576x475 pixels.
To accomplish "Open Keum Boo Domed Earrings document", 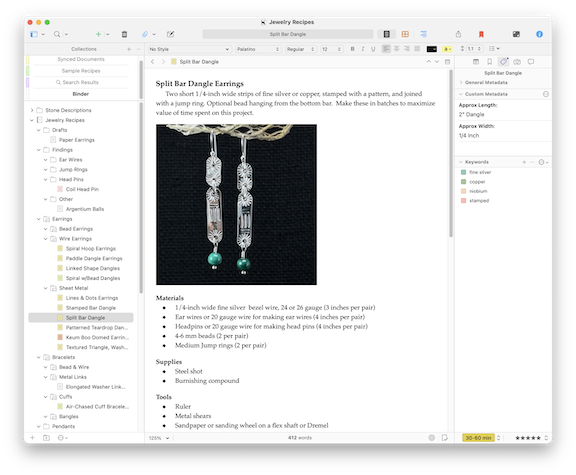I will (x=97, y=337).
